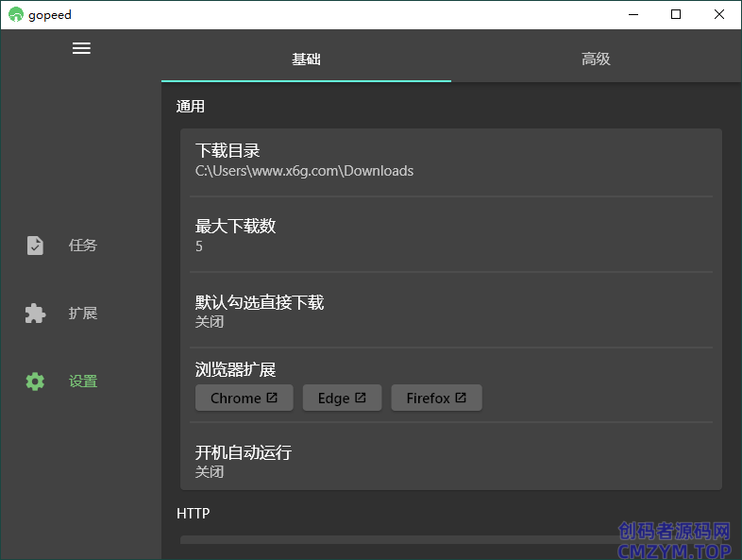Open the 任务 page from the sidebar label
The width and height of the screenshot is (742, 560).
(83, 246)
